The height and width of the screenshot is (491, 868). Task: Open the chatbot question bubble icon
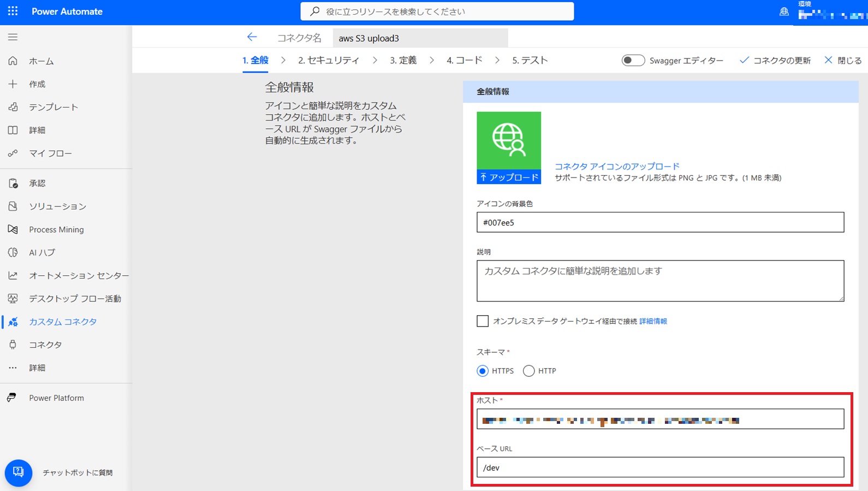[18, 472]
